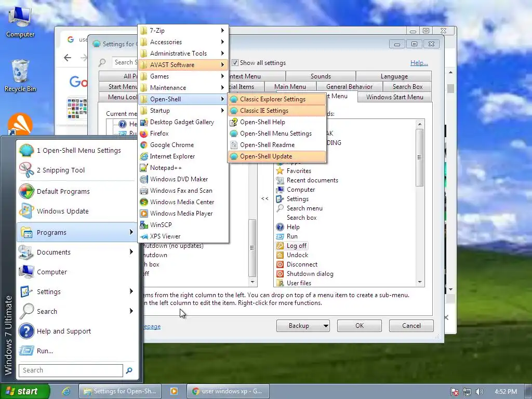Launch Google Chrome from the Programs list
The width and height of the screenshot is (532, 399).
pyautogui.click(x=183, y=145)
